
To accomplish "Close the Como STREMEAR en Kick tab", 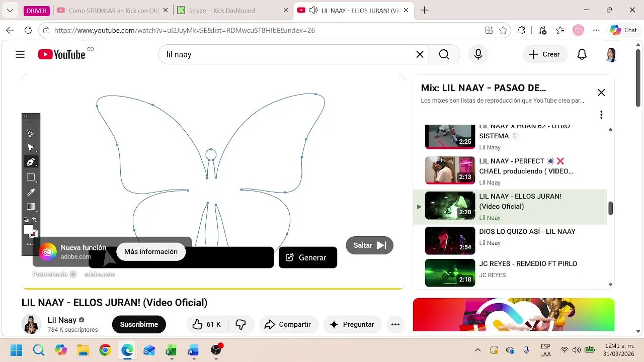I will click(x=166, y=10).
